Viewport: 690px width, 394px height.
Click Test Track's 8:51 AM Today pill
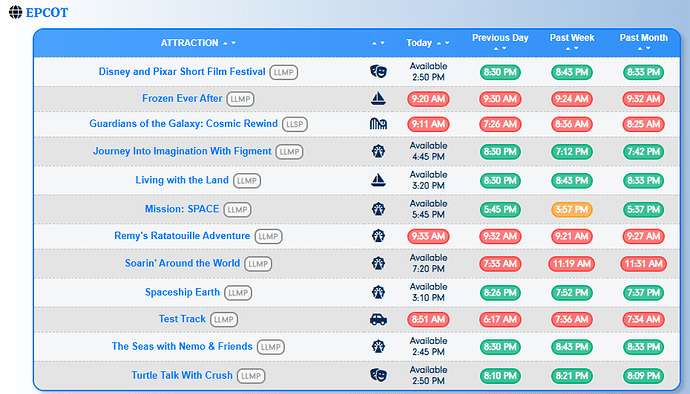pos(428,320)
